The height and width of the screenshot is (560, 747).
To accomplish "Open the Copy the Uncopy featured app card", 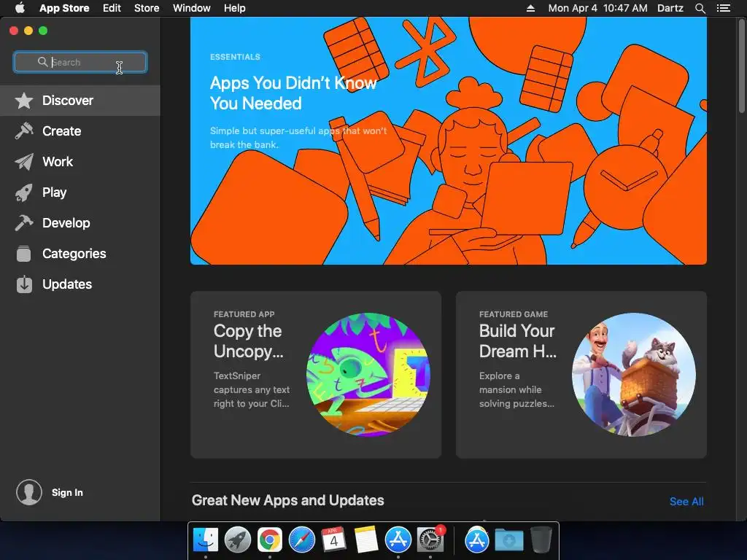I will click(x=316, y=375).
